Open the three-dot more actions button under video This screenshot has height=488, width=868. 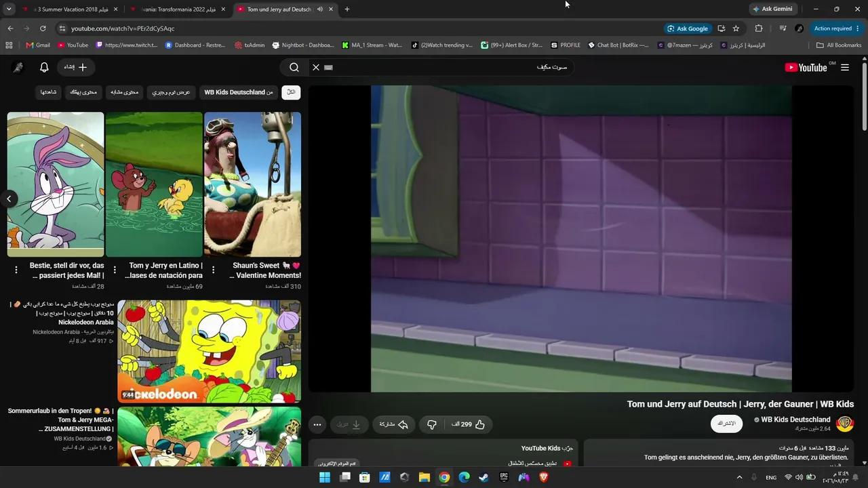point(317,424)
